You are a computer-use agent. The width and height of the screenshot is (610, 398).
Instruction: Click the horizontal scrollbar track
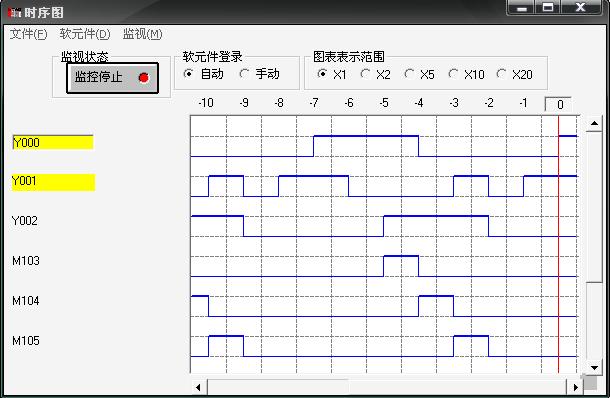tap(387, 387)
